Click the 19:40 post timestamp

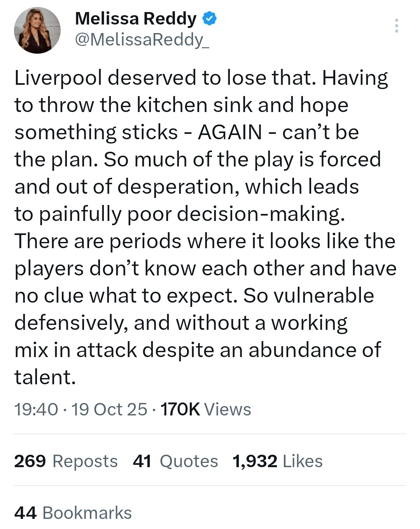click(36, 409)
